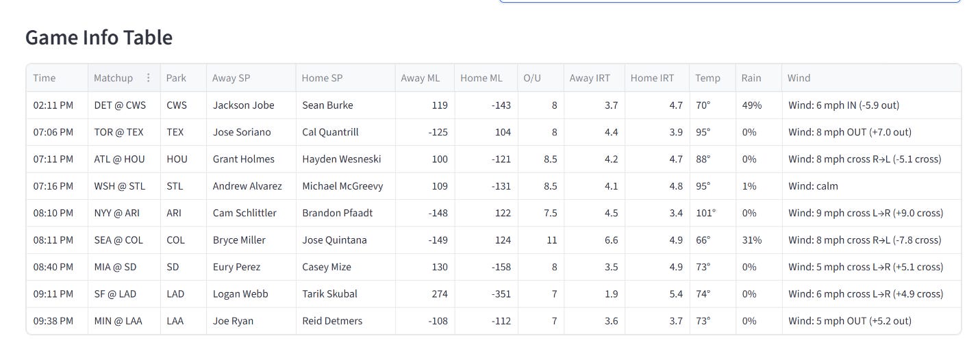Click the 101° temperature cell

click(712, 213)
